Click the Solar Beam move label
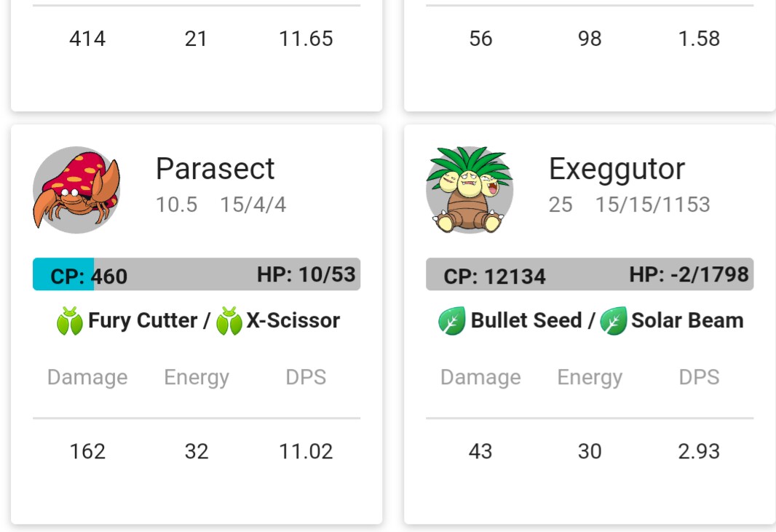This screenshot has height=532, width=776. click(x=687, y=321)
